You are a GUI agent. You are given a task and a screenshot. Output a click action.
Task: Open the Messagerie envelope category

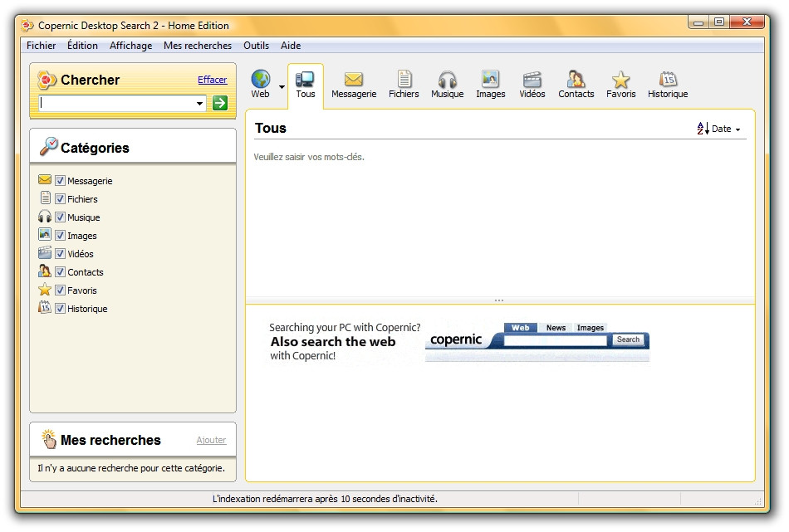click(354, 81)
